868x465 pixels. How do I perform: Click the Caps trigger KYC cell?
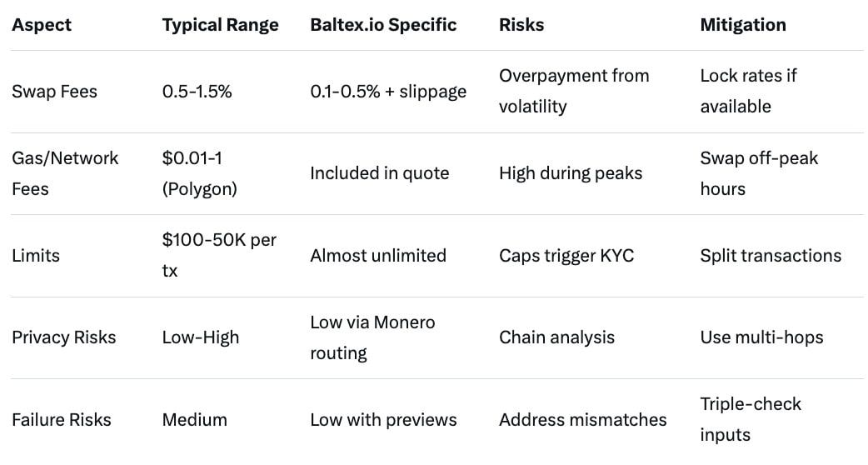(566, 255)
